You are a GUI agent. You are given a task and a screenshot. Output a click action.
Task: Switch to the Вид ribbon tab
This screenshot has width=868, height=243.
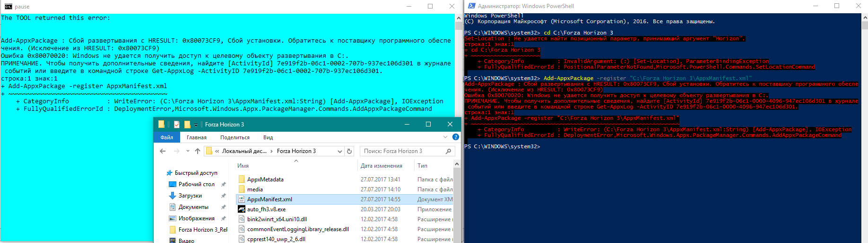pos(268,137)
